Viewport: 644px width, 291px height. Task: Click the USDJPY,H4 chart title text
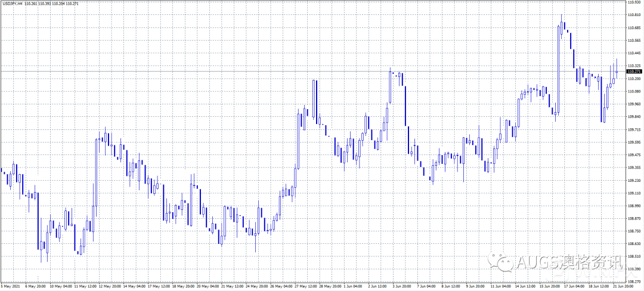pyautogui.click(x=12, y=3)
